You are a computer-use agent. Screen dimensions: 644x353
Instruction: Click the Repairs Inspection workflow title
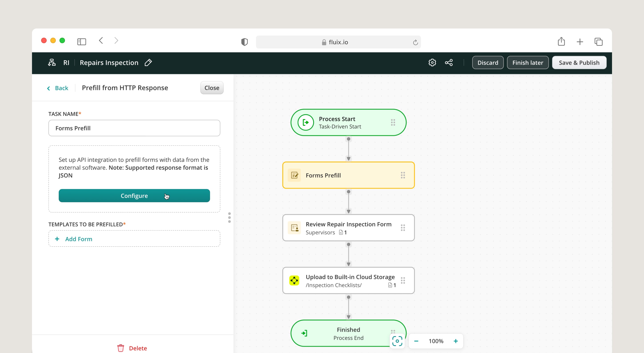[109, 62]
